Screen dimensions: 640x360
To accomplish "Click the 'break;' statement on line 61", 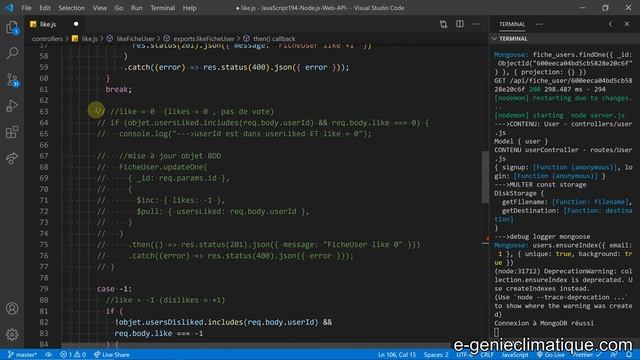I will tap(119, 89).
